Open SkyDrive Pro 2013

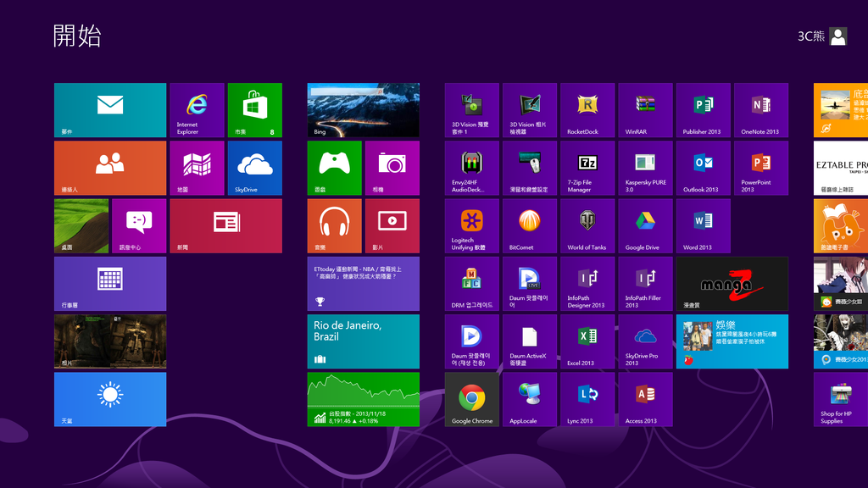point(645,341)
